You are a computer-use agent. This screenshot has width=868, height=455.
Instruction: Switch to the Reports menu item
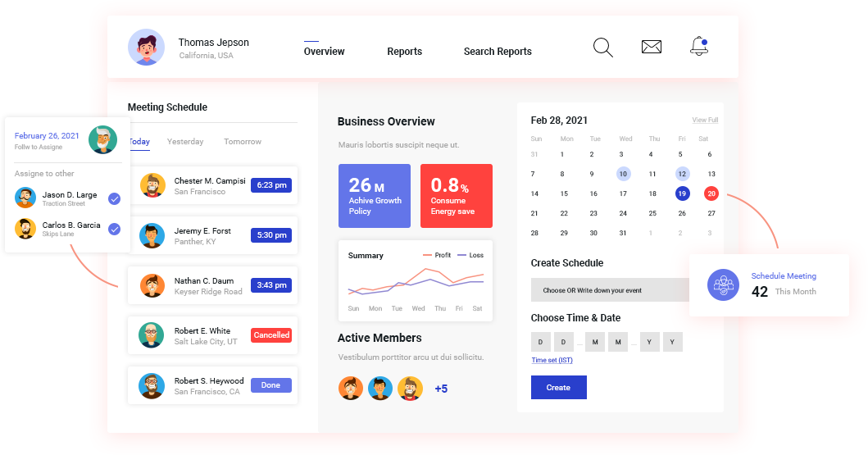pos(404,52)
